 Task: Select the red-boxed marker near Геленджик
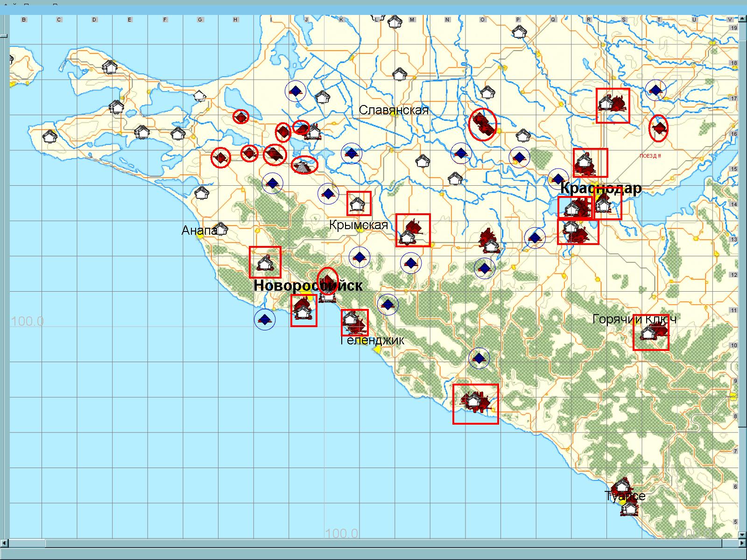click(x=354, y=322)
